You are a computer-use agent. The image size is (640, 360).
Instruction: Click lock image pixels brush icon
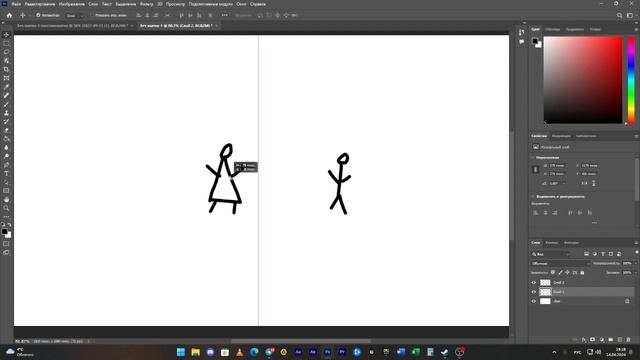(560, 272)
